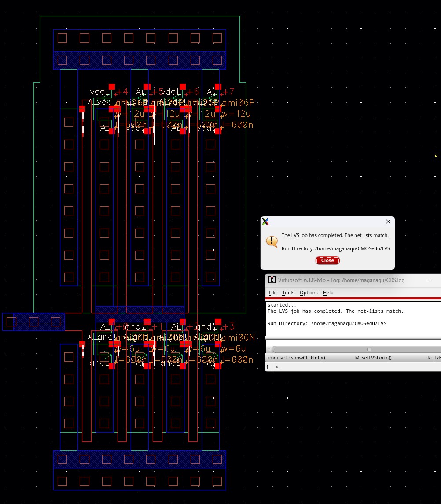Click the '+7' instance marker in layout
The image size is (441, 504).
(227, 92)
